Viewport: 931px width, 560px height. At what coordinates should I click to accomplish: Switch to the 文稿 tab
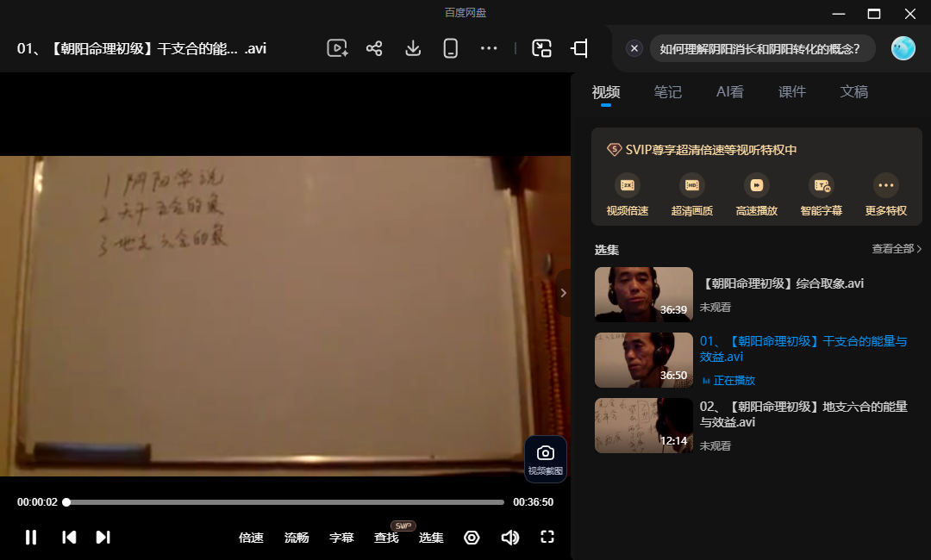853,92
